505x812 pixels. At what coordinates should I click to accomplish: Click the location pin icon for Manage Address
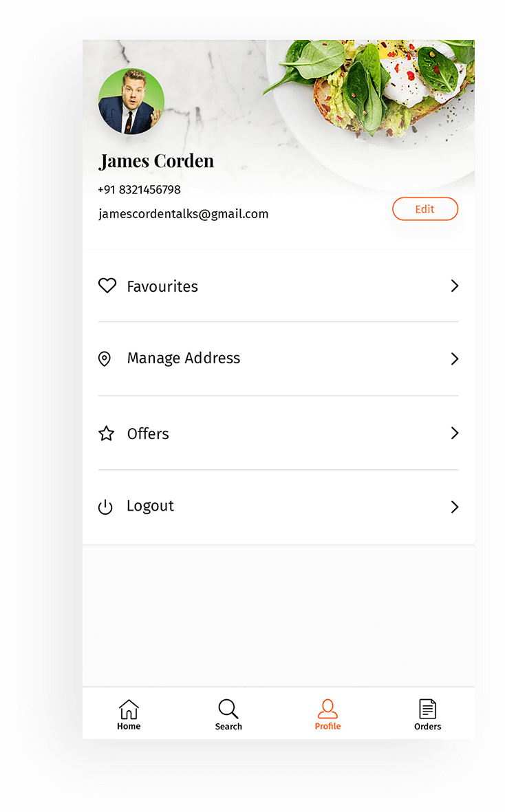[105, 359]
